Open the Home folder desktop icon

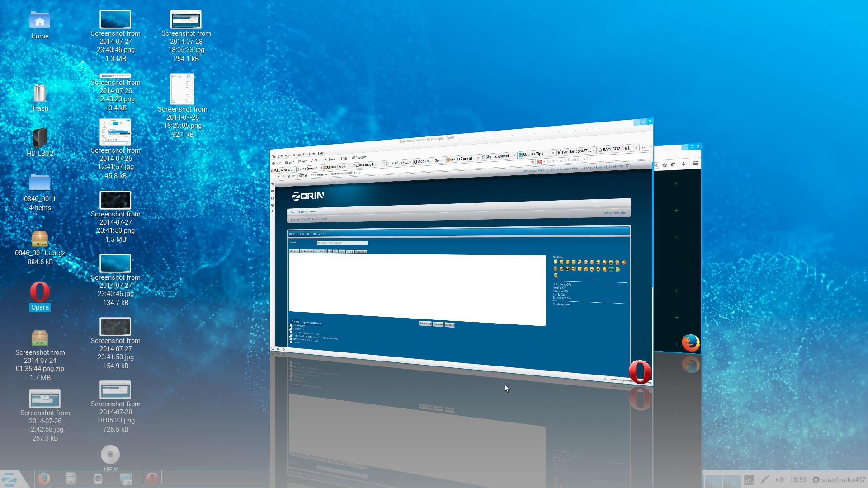[x=40, y=20]
